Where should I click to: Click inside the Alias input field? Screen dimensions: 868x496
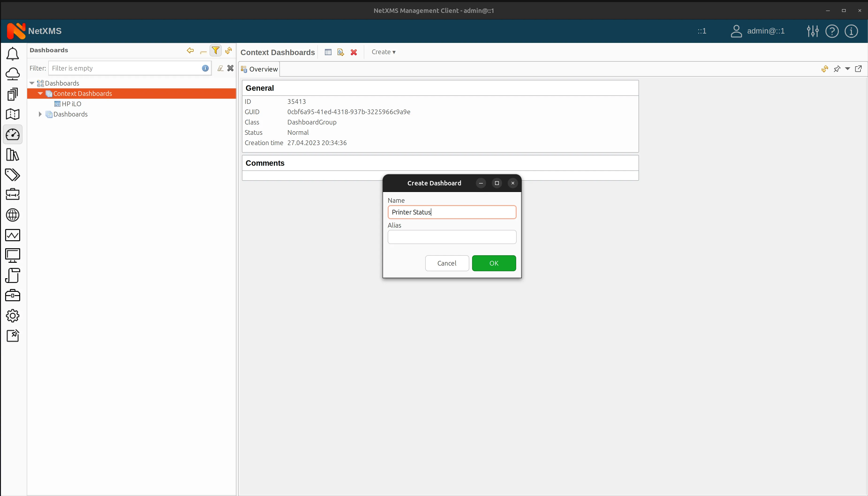pyautogui.click(x=452, y=237)
